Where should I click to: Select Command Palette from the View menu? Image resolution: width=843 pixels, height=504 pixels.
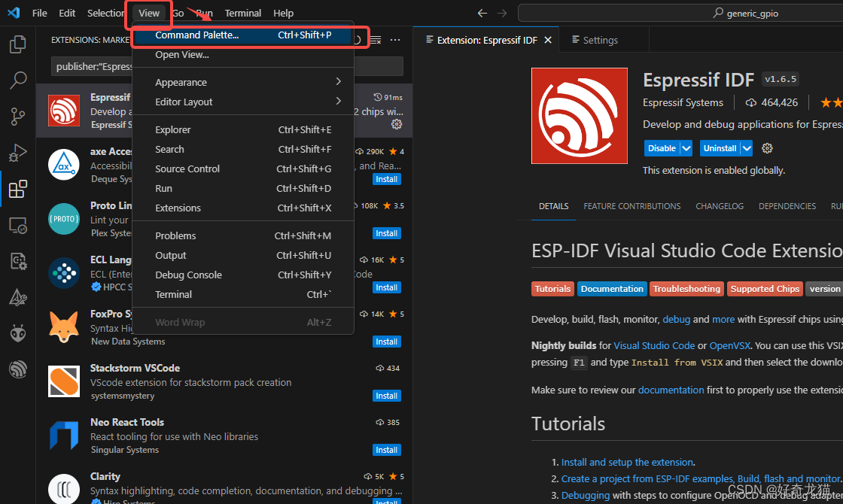[x=196, y=35]
